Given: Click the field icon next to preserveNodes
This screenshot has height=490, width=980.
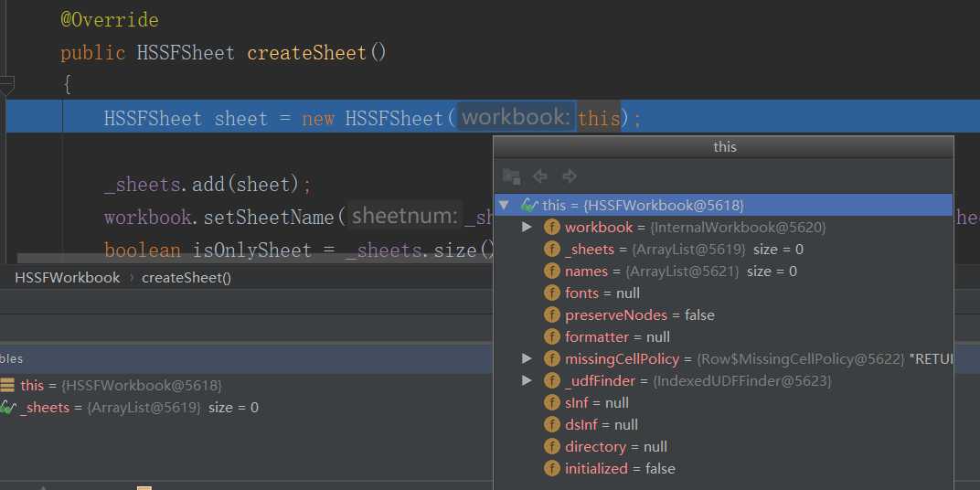Looking at the screenshot, I should pyautogui.click(x=552, y=315).
